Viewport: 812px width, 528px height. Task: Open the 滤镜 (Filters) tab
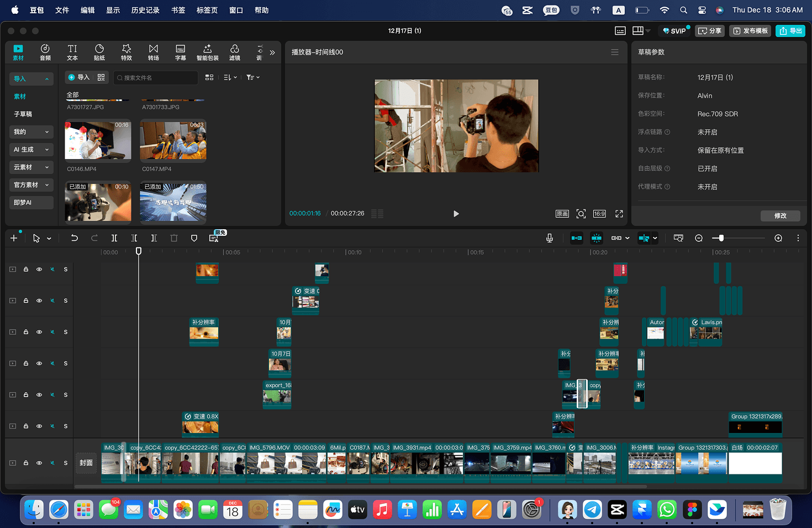235,52
